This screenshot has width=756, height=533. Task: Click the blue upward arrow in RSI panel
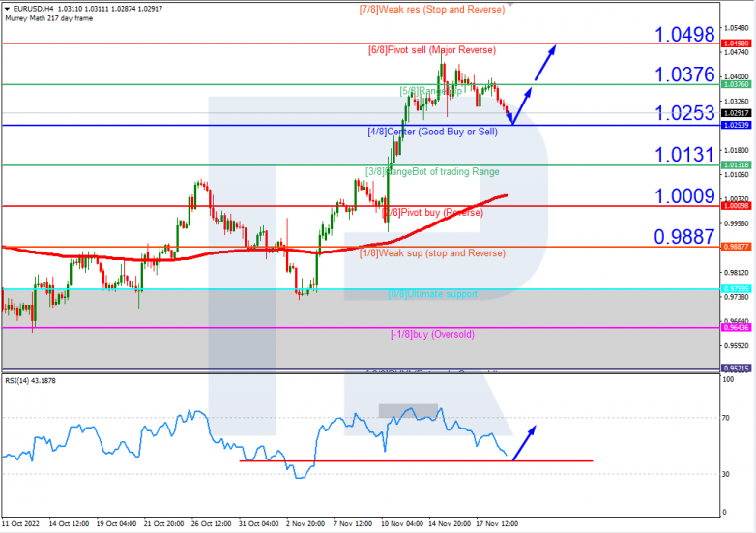(x=524, y=443)
